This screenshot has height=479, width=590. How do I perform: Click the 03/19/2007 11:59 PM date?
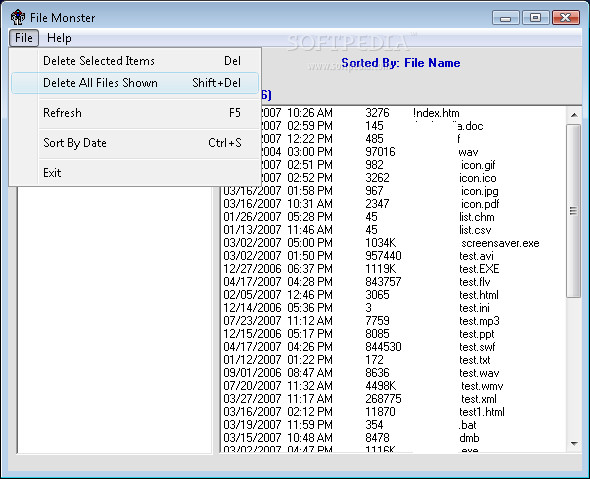[278, 425]
